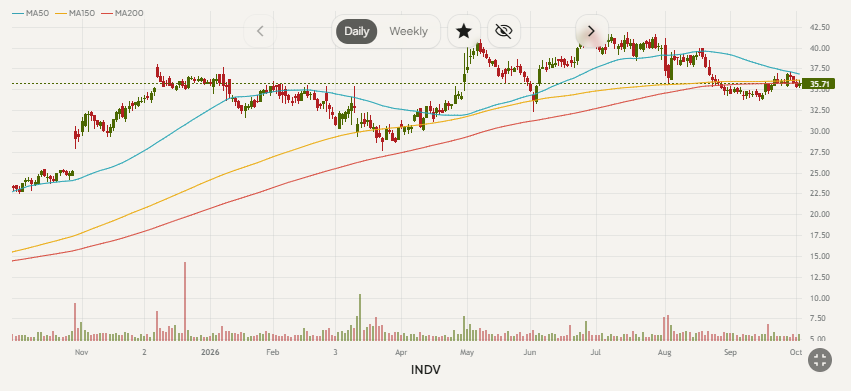Toggle the MA50 legend entry
The image size is (851, 391).
point(30,13)
